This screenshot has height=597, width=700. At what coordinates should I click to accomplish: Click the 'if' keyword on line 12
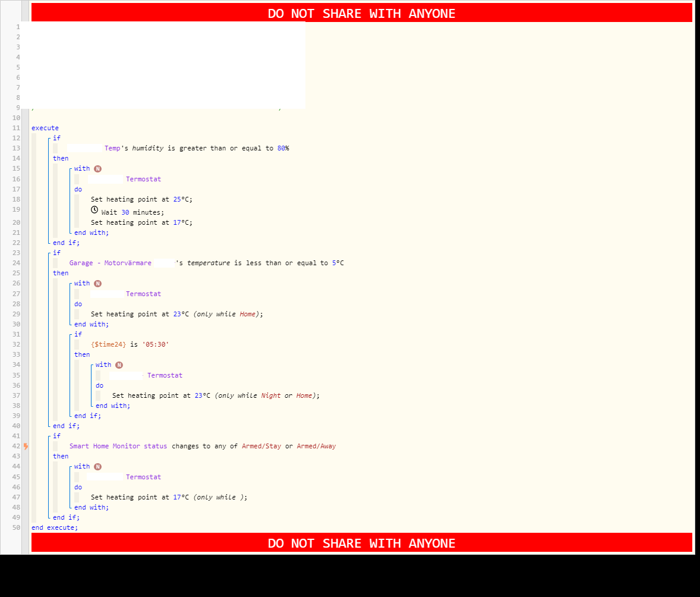[x=56, y=138]
